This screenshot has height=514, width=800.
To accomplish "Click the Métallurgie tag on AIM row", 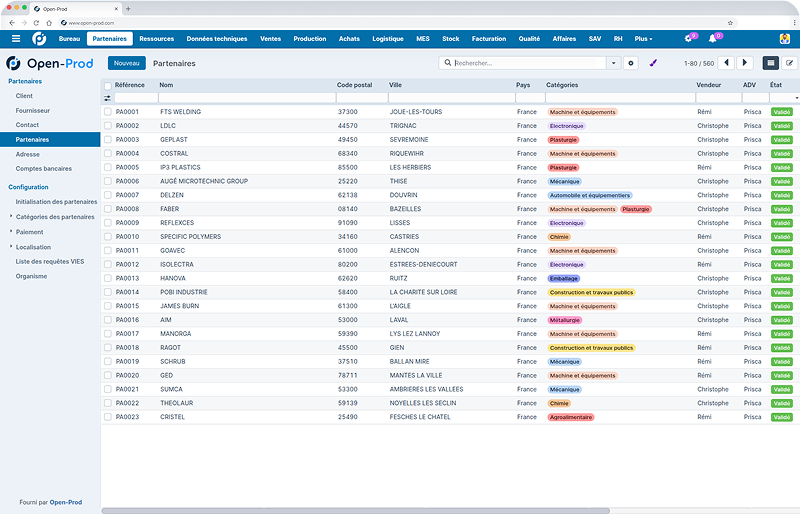I will pyautogui.click(x=565, y=320).
